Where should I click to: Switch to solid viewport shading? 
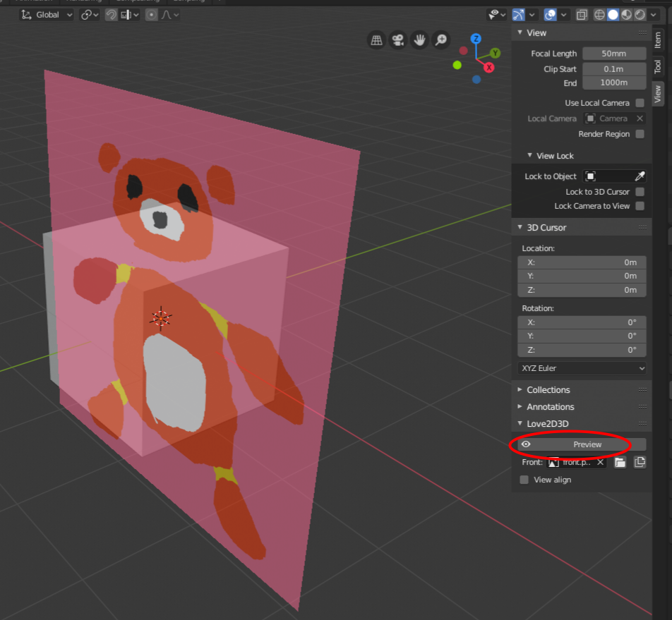(x=613, y=15)
